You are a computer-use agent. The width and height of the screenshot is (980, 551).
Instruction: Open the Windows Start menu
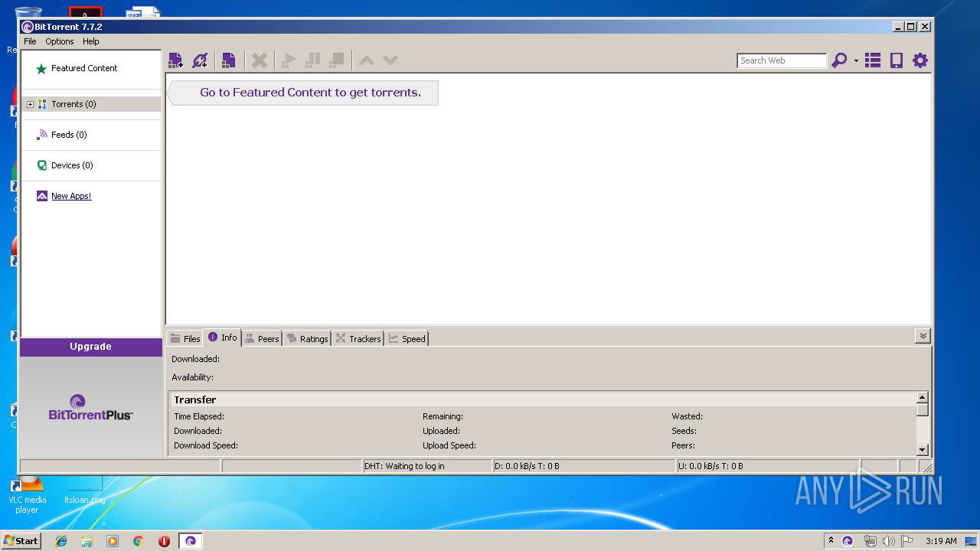pos(21,541)
